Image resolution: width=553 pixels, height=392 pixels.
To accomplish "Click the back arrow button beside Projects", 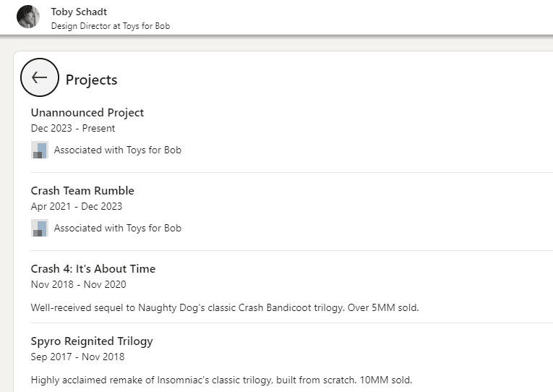I will [39, 77].
